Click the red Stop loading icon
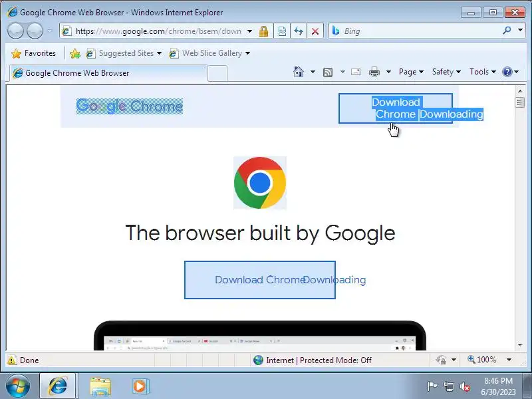Screen dimensions: 532x399 point(315,31)
